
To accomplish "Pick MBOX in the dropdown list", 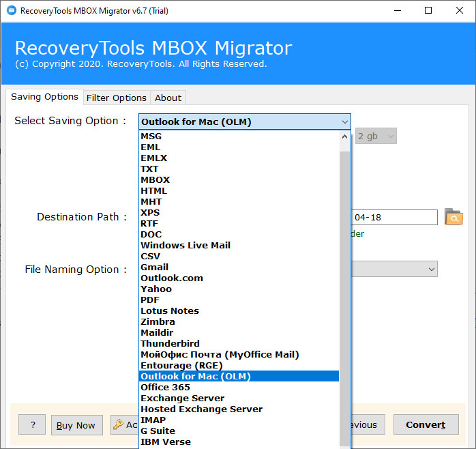I will [x=239, y=180].
